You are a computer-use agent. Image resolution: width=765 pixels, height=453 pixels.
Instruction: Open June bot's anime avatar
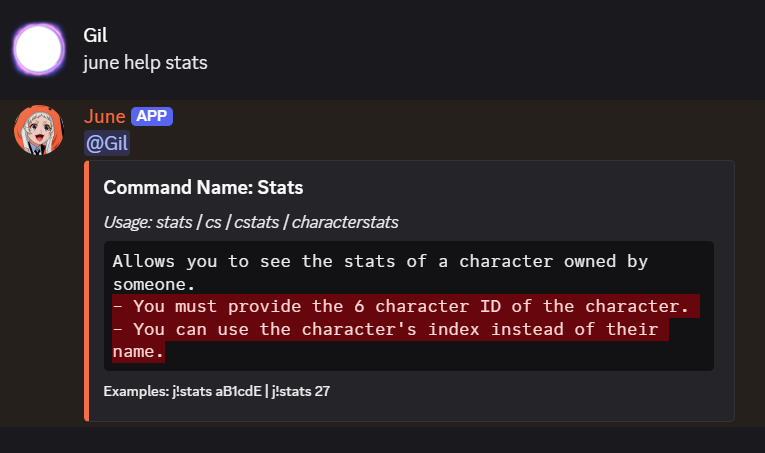[39, 129]
